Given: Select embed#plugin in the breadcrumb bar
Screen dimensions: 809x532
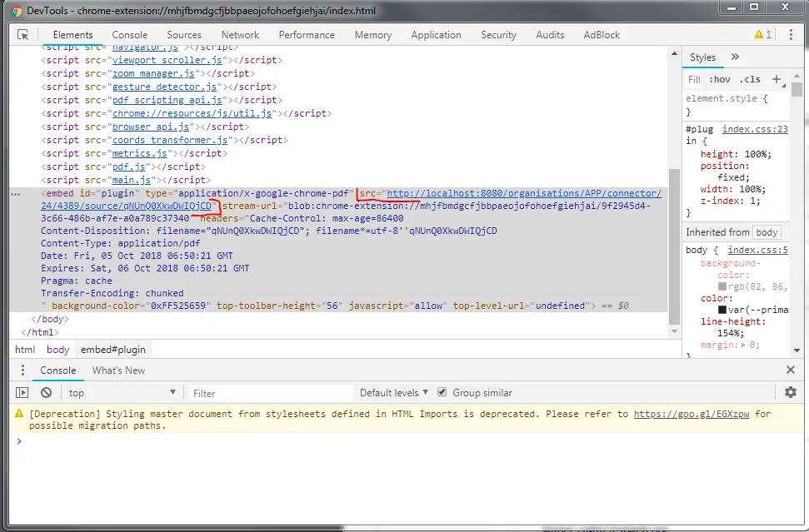Looking at the screenshot, I should 113,350.
